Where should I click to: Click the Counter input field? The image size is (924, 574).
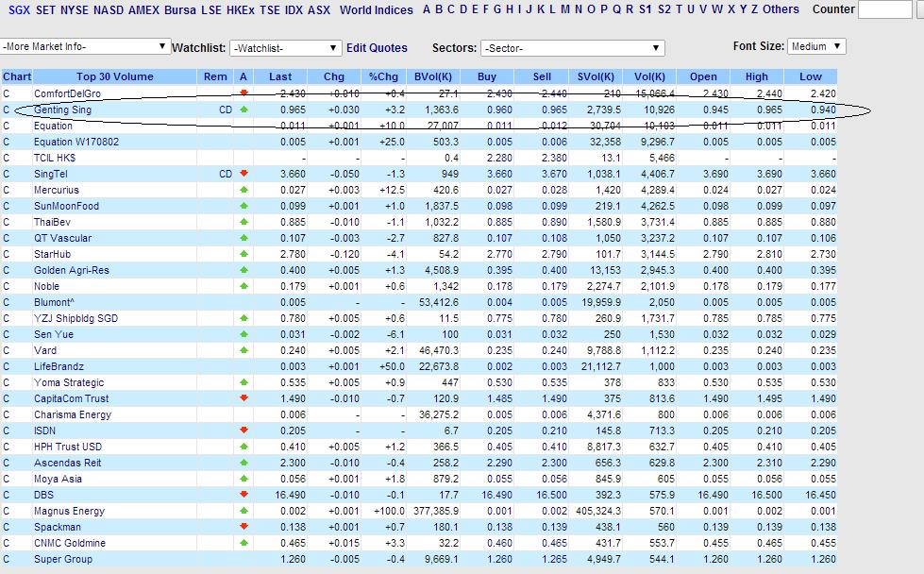885,9
